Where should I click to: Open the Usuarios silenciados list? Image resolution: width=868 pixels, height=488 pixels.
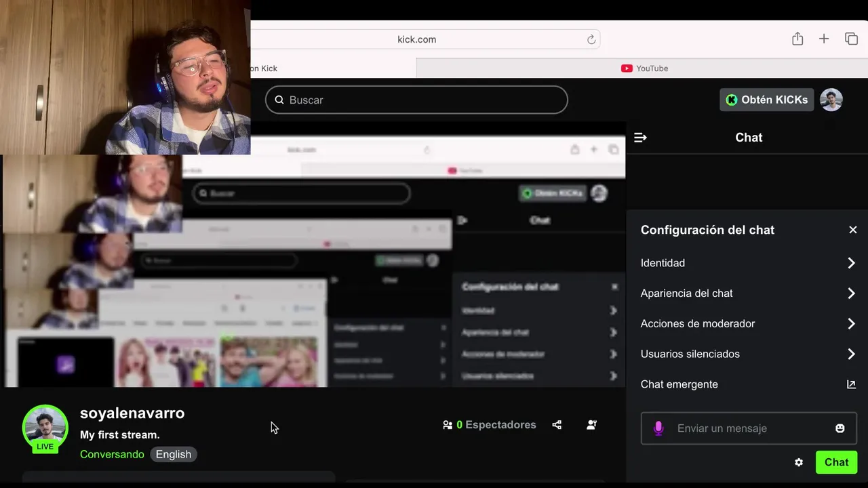(x=747, y=354)
